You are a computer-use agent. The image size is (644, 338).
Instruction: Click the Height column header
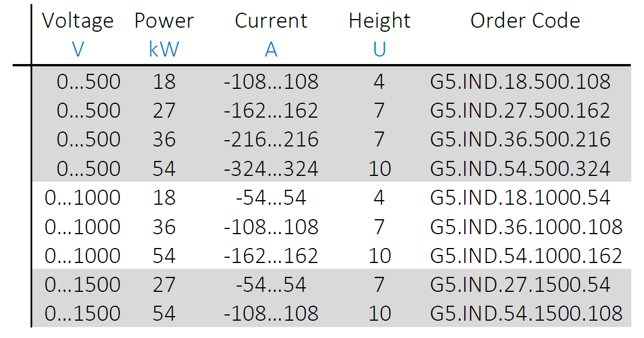[380, 21]
